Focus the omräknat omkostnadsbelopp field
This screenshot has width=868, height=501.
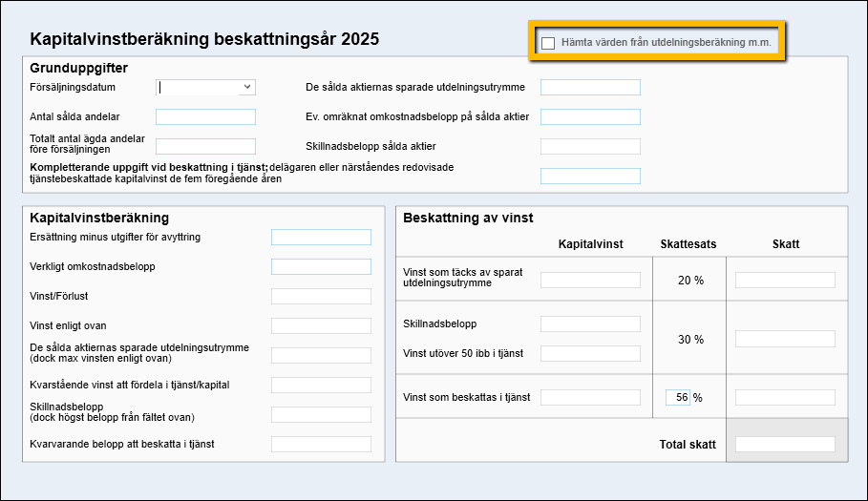click(x=590, y=117)
